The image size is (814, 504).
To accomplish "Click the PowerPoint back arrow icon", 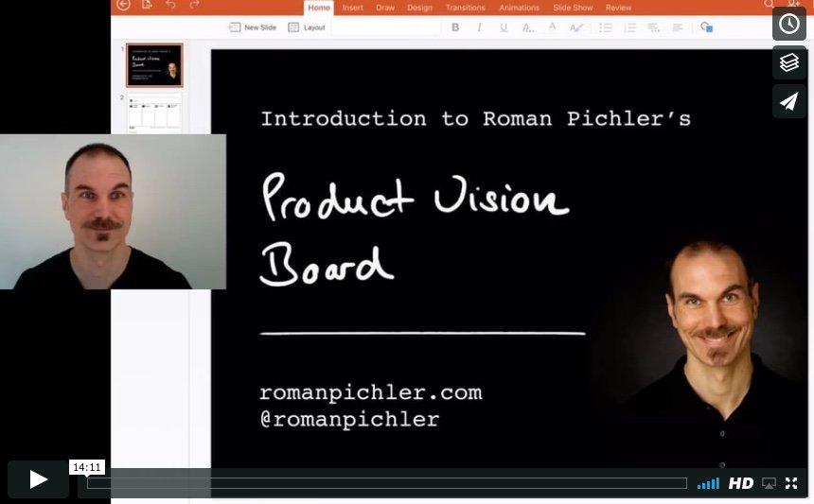I will (x=124, y=5).
